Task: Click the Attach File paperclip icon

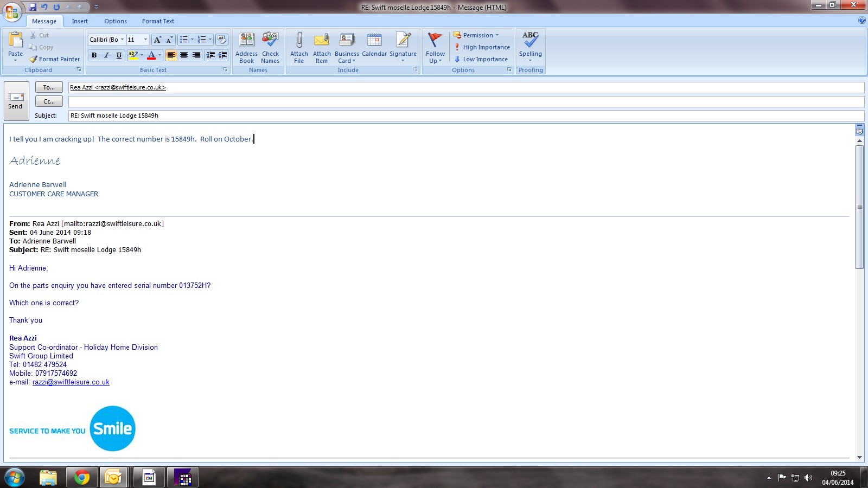Action: [299, 41]
